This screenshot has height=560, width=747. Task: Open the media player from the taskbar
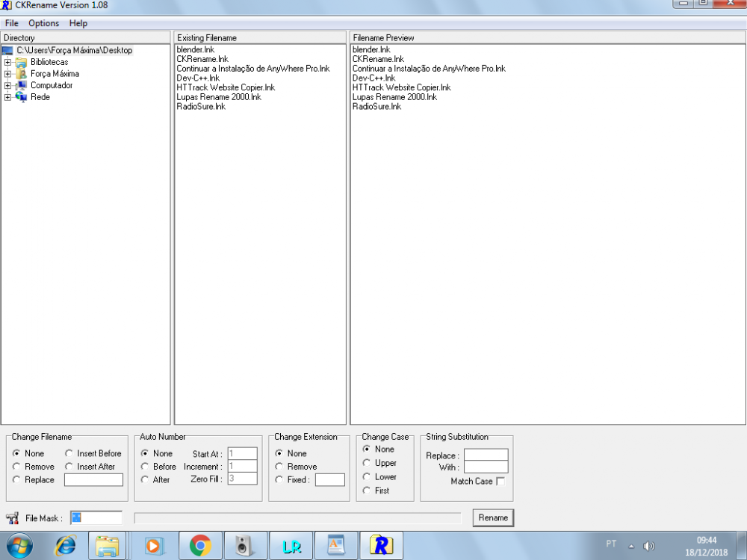tap(153, 545)
